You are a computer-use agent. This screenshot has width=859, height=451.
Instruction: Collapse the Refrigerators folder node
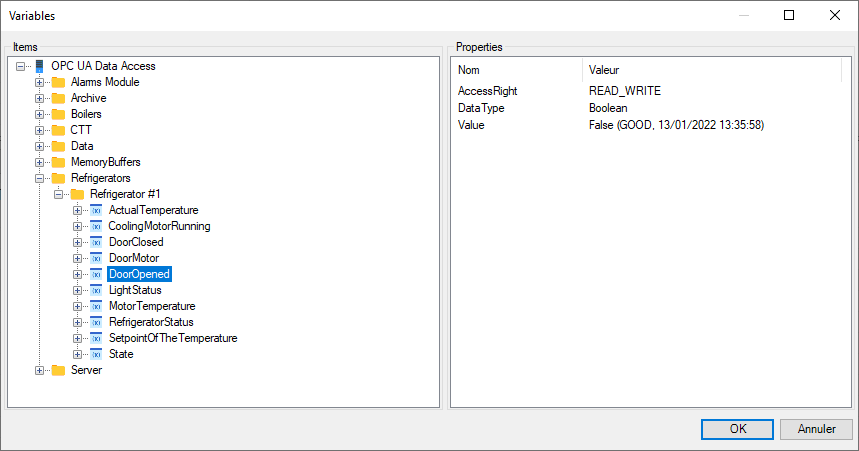click(x=40, y=178)
